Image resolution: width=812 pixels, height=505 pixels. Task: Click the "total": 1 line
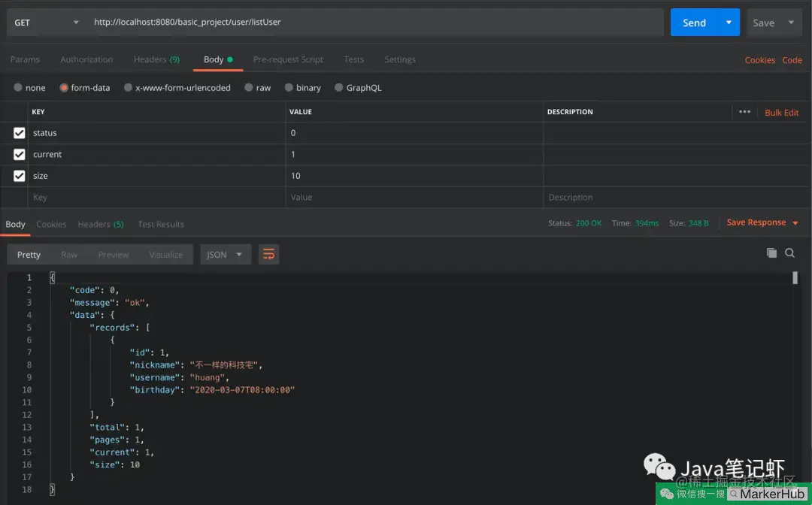(x=117, y=427)
